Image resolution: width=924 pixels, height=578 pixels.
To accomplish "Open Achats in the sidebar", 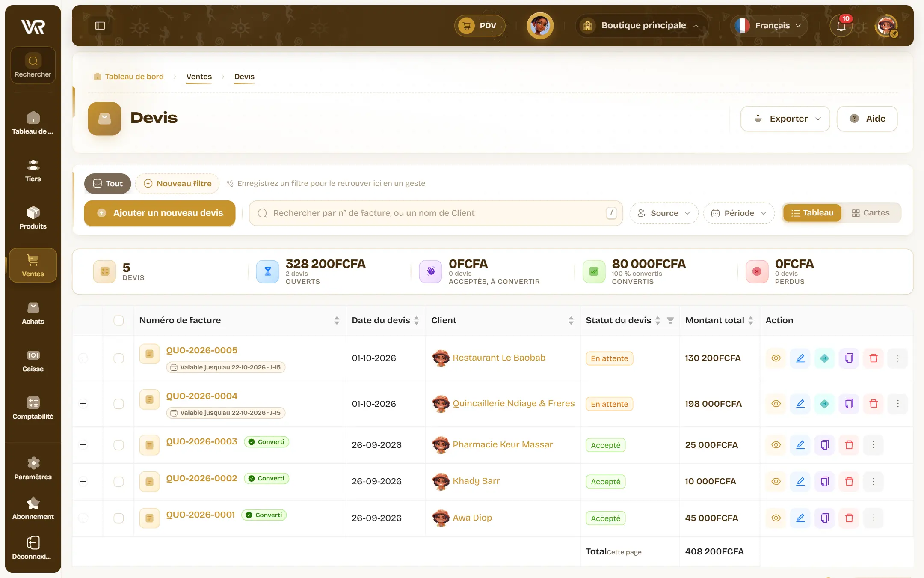I will [33, 313].
